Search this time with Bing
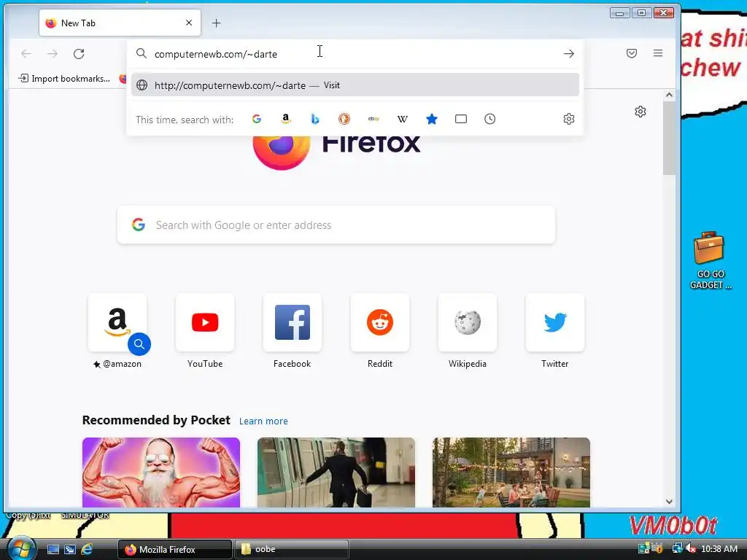 pyautogui.click(x=315, y=119)
